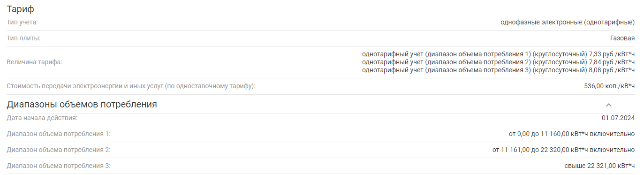
Task: Collapse the Диапазоны объемов потребления section chevron
Action: tap(609, 105)
